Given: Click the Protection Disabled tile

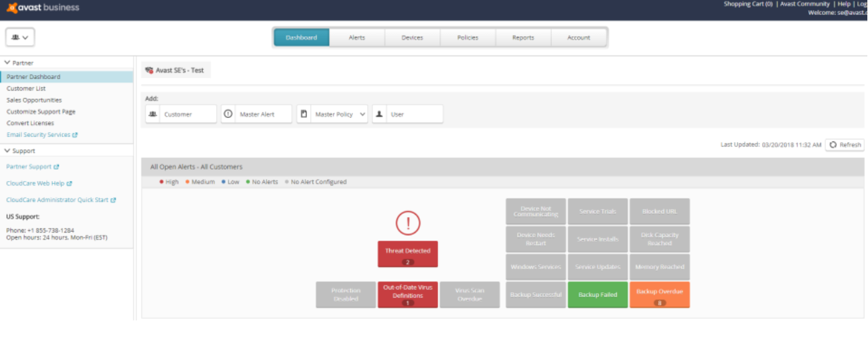Looking at the screenshot, I should point(346,294).
